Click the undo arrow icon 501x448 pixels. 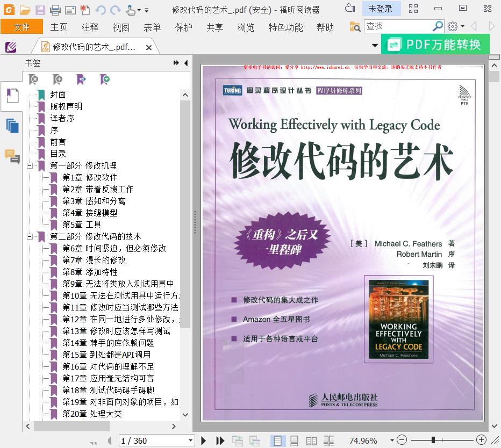coord(101,10)
